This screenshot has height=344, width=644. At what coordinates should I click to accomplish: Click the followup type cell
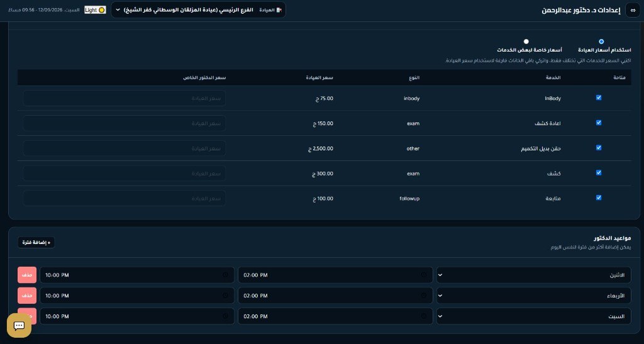tap(409, 199)
